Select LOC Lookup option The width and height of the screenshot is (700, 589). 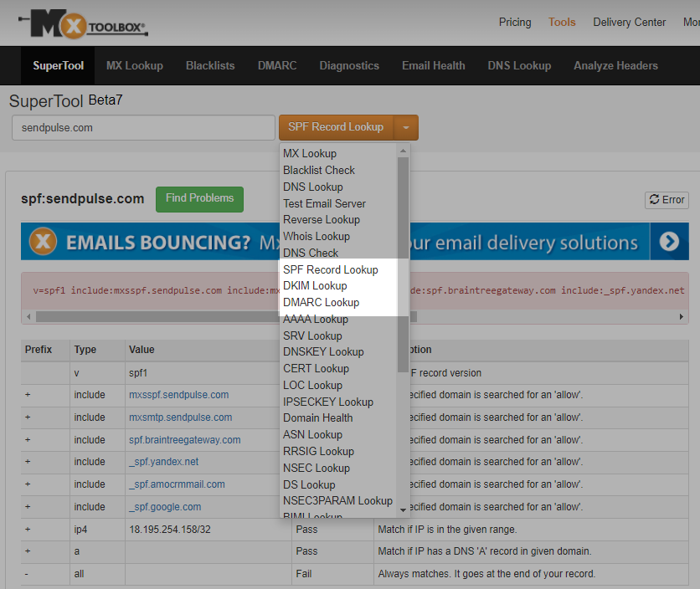(x=312, y=385)
